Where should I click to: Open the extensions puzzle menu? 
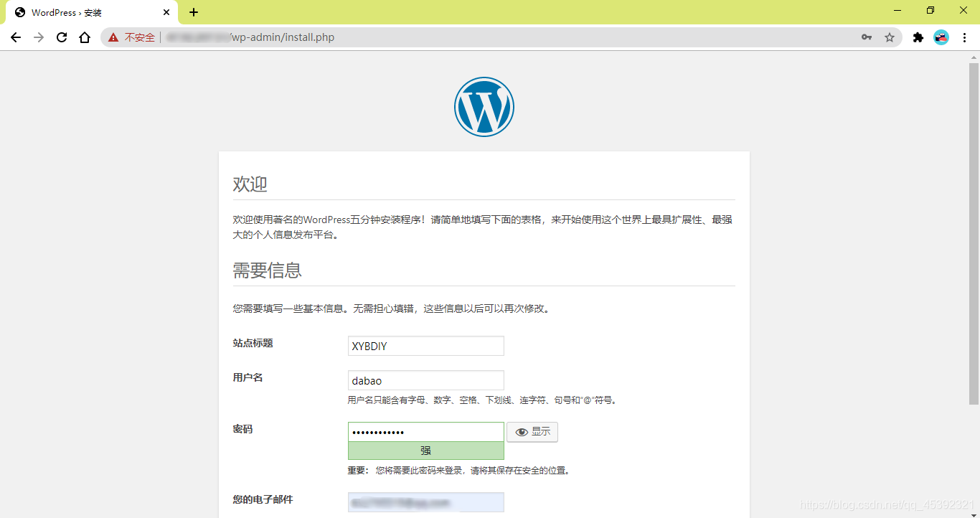[918, 37]
